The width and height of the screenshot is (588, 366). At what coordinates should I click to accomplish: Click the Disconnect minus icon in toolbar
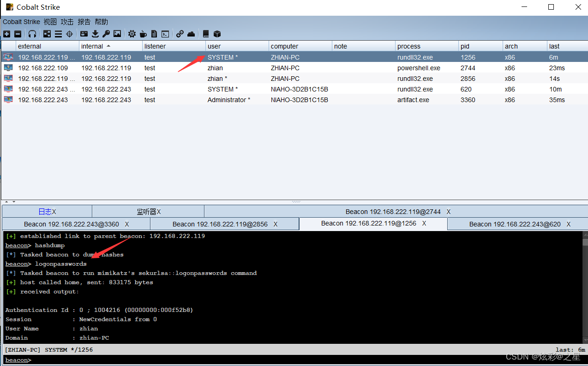click(18, 34)
